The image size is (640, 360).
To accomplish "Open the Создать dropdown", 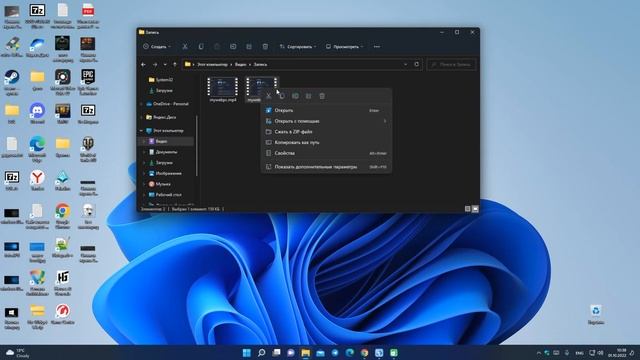I will pos(157,47).
